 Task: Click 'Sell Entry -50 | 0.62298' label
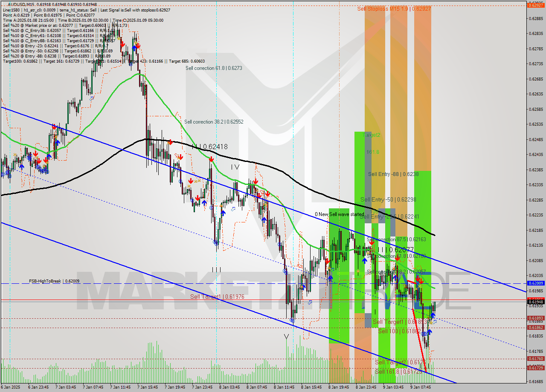[388, 199]
